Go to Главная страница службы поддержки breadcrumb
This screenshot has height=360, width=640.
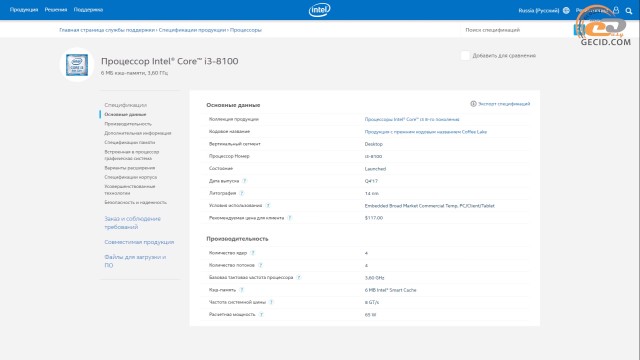(107, 30)
